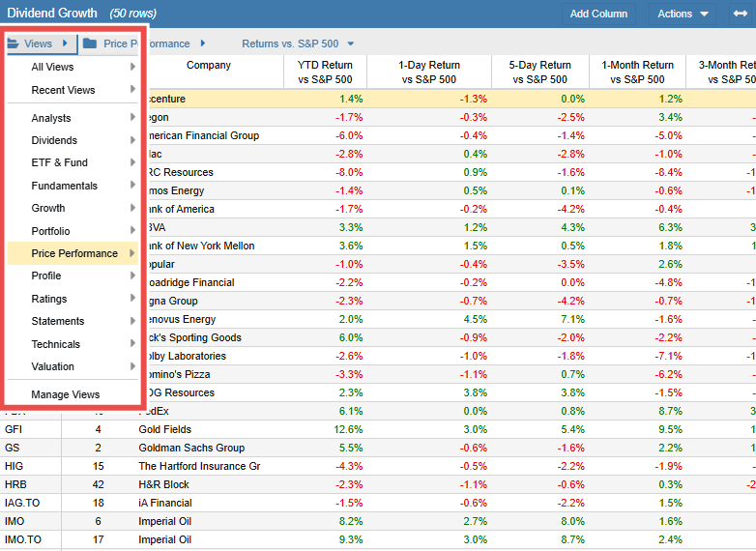
Task: Open the Ratings views submenu
Action: pyautogui.click(x=73, y=299)
